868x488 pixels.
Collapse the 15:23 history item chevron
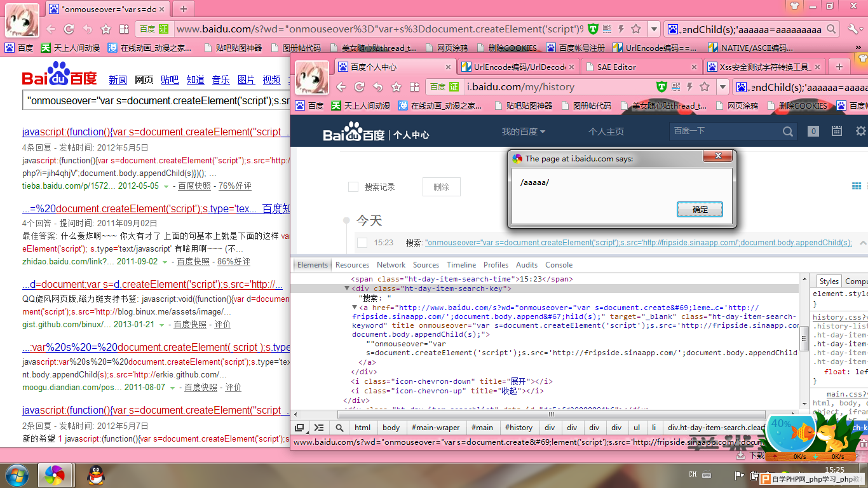(x=864, y=243)
